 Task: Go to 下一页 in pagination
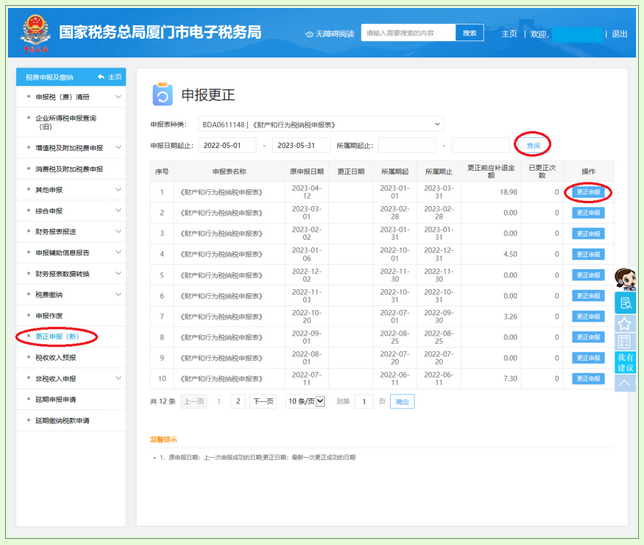(263, 401)
